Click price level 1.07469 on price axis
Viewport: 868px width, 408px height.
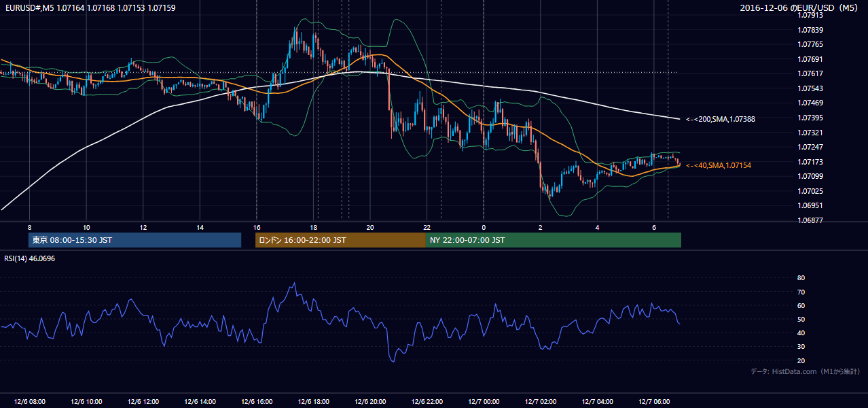811,103
